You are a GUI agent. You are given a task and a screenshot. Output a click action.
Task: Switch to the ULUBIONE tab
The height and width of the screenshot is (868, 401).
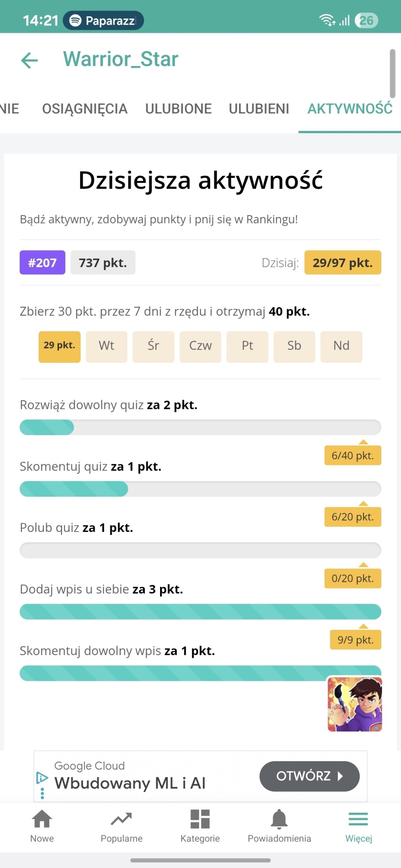tap(178, 109)
